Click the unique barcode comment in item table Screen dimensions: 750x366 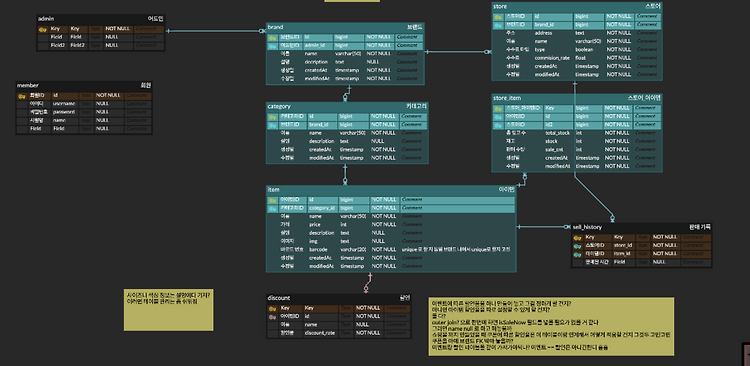coord(455,249)
